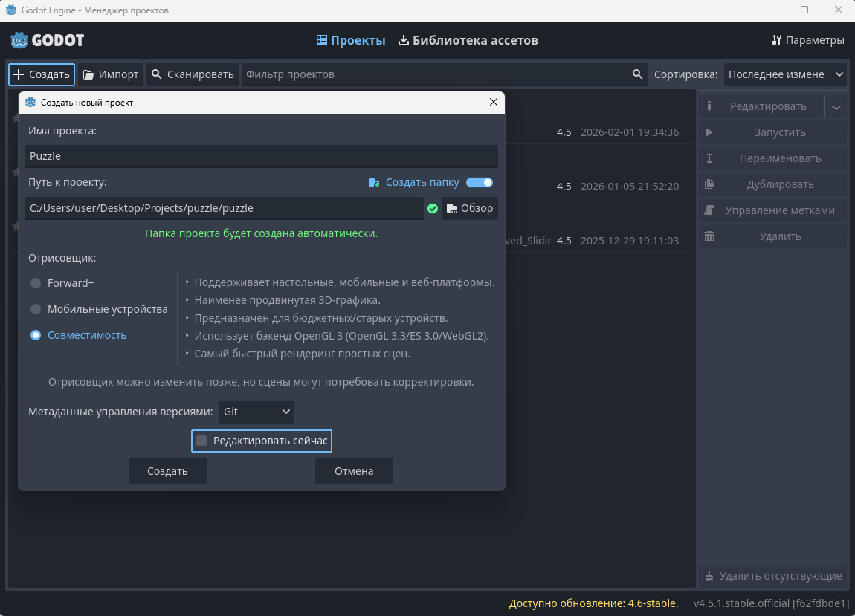The height and width of the screenshot is (616, 855).
Task: Expand the arrow next to Редактировать
Action: pyautogui.click(x=836, y=107)
